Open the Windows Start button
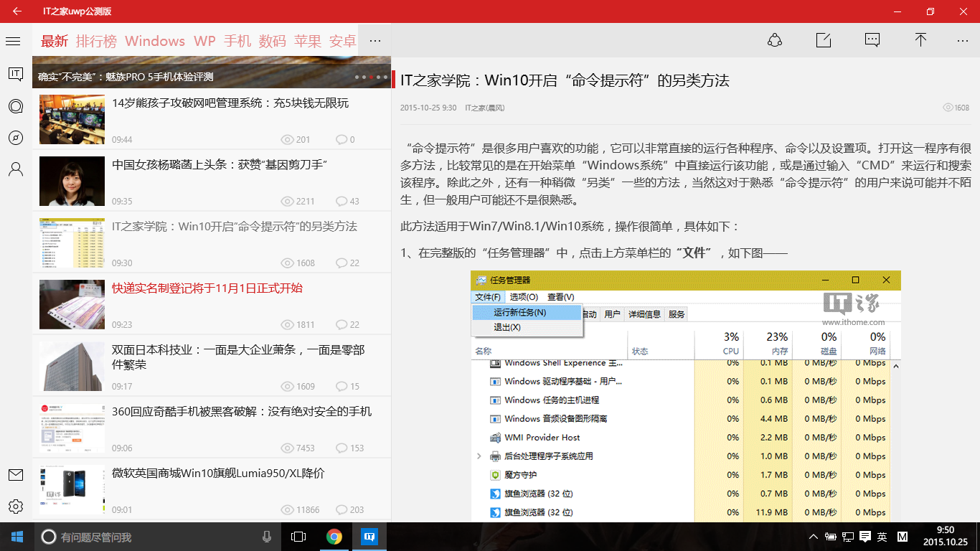The height and width of the screenshot is (551, 980). (17, 537)
